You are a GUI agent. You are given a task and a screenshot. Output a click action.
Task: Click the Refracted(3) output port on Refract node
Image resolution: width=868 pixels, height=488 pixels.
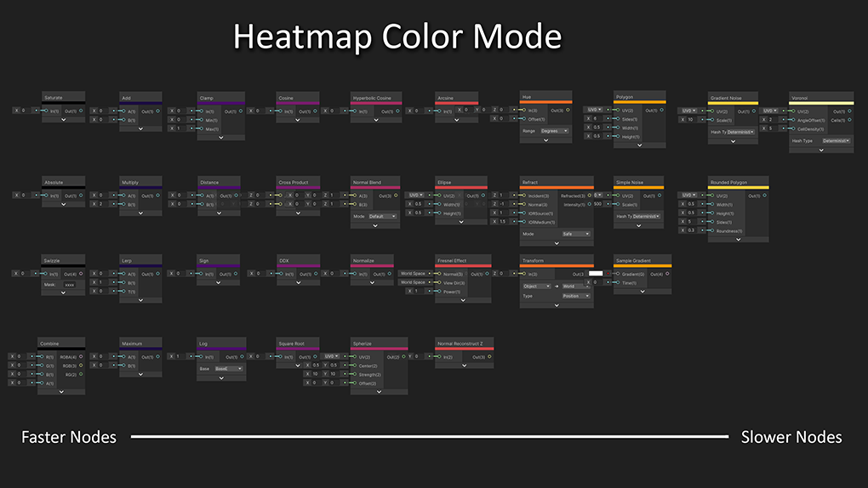pyautogui.click(x=590, y=196)
